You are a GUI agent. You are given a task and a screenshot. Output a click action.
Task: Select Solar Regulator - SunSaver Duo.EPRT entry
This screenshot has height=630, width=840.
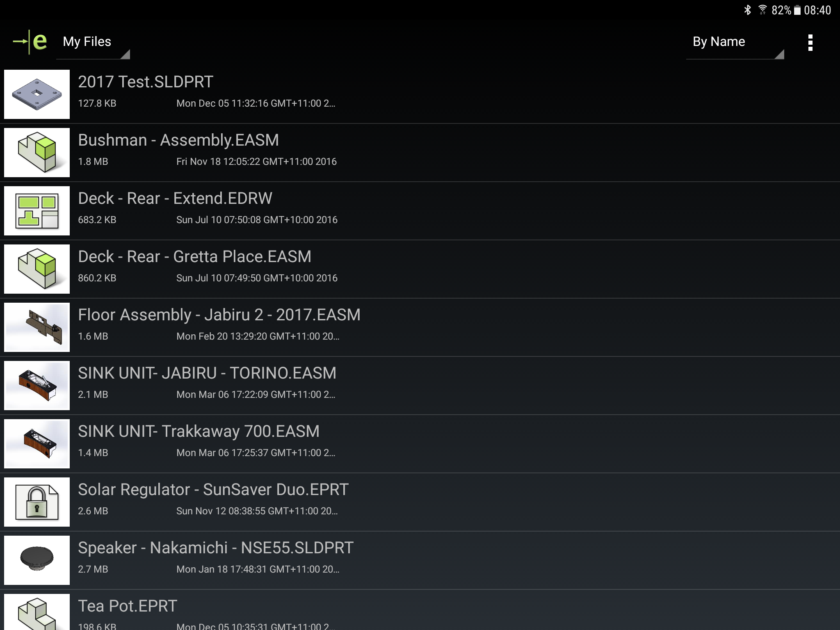(213, 490)
